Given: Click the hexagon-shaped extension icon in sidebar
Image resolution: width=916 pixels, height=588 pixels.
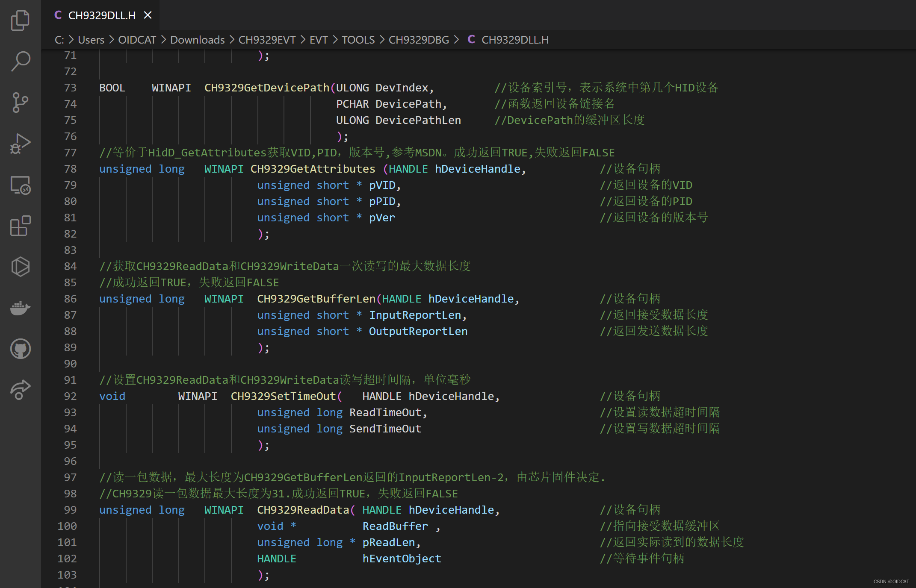Looking at the screenshot, I should pos(20,267).
